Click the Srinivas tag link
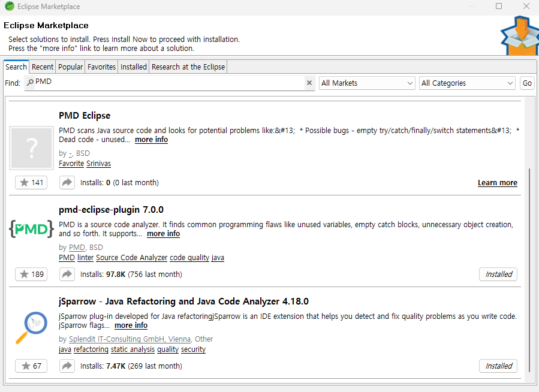Screen dimensions: 539x392 99,164
